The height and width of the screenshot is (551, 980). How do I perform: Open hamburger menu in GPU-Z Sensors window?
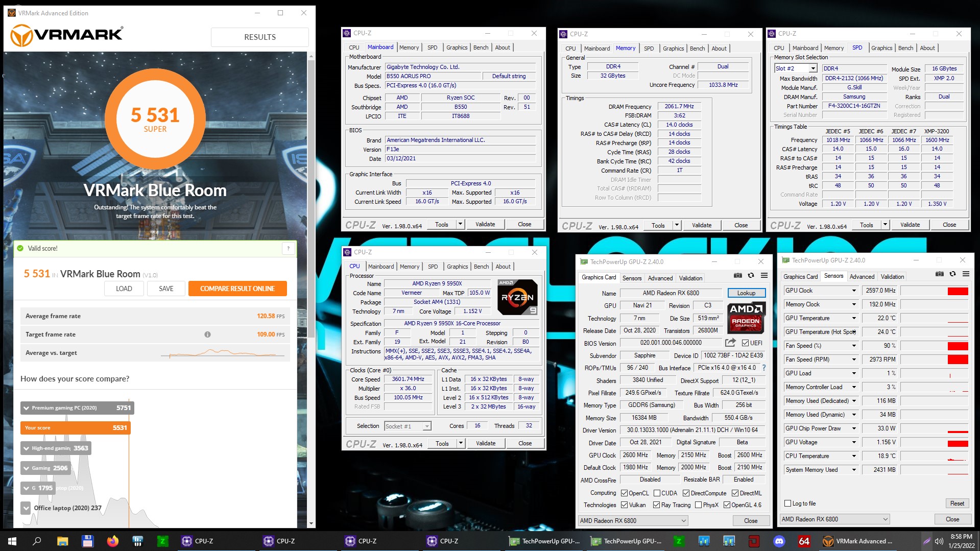(x=966, y=274)
